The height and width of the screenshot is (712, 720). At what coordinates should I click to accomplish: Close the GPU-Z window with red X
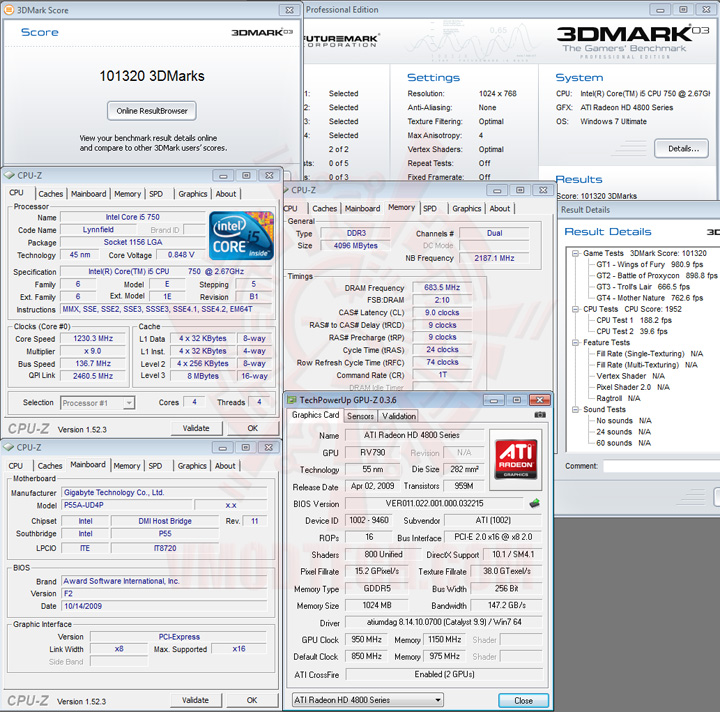point(540,400)
